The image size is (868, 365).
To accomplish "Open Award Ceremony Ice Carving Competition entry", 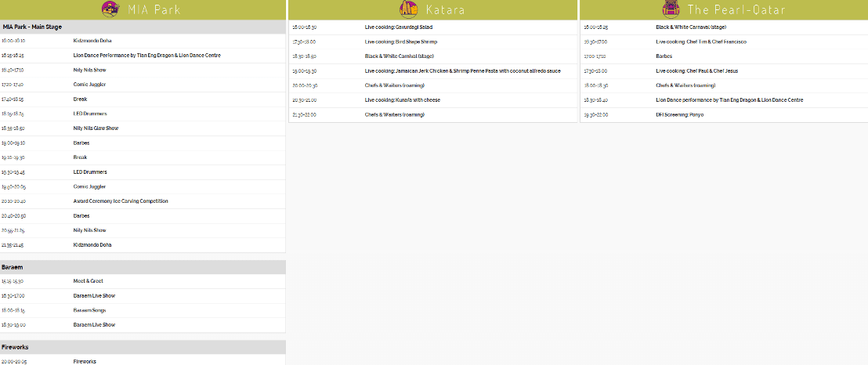I will coord(121,201).
